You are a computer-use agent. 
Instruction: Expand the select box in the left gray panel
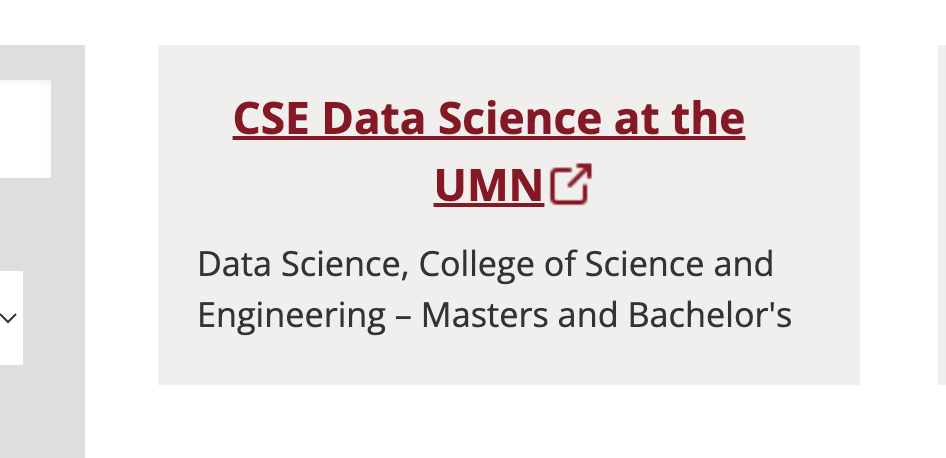(10, 318)
